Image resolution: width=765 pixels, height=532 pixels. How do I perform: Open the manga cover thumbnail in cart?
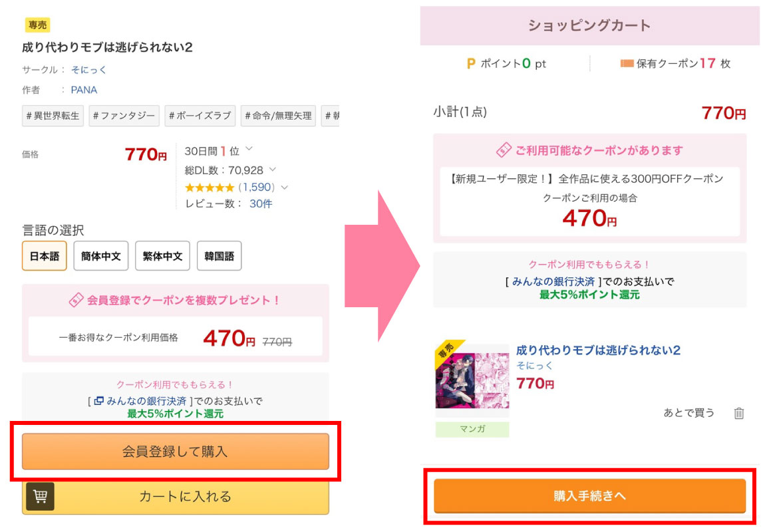pyautogui.click(x=472, y=380)
